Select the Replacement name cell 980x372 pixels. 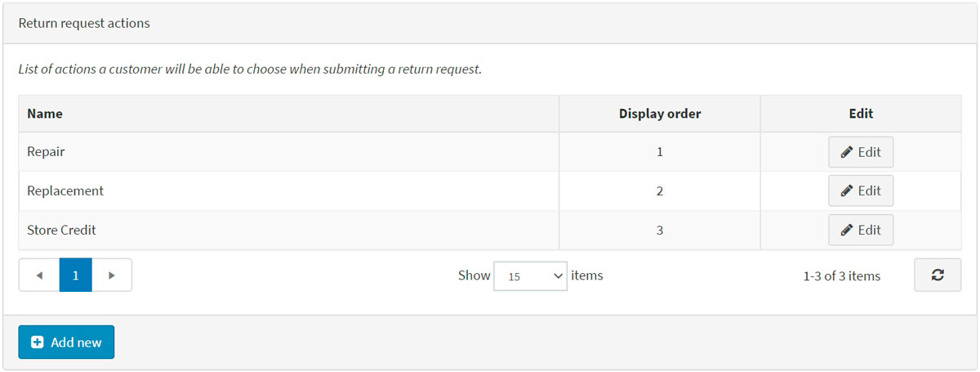[x=65, y=190]
